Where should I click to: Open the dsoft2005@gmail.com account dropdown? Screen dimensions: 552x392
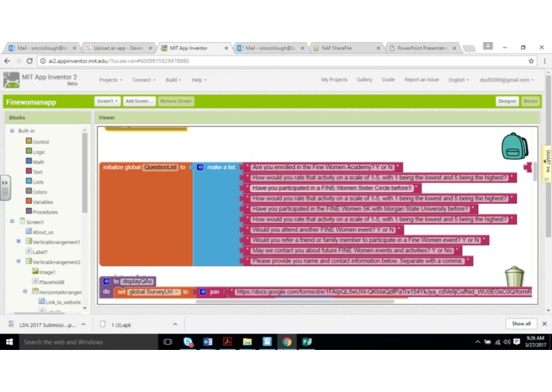tap(506, 80)
